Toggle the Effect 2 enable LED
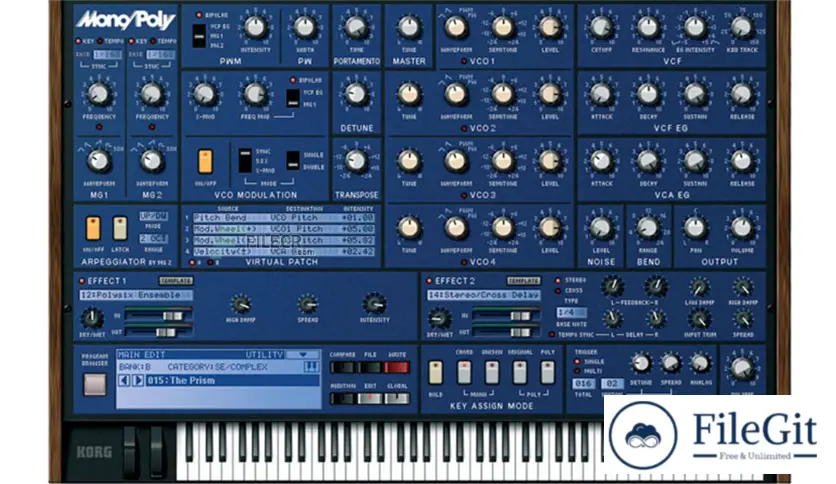This screenshot has height=484, width=836. click(x=429, y=281)
